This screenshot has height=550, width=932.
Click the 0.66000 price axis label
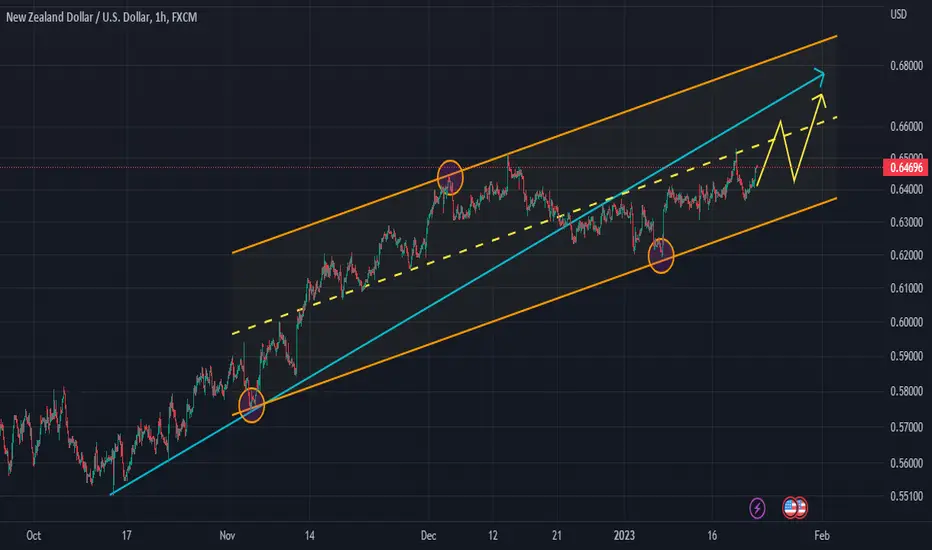coord(906,126)
